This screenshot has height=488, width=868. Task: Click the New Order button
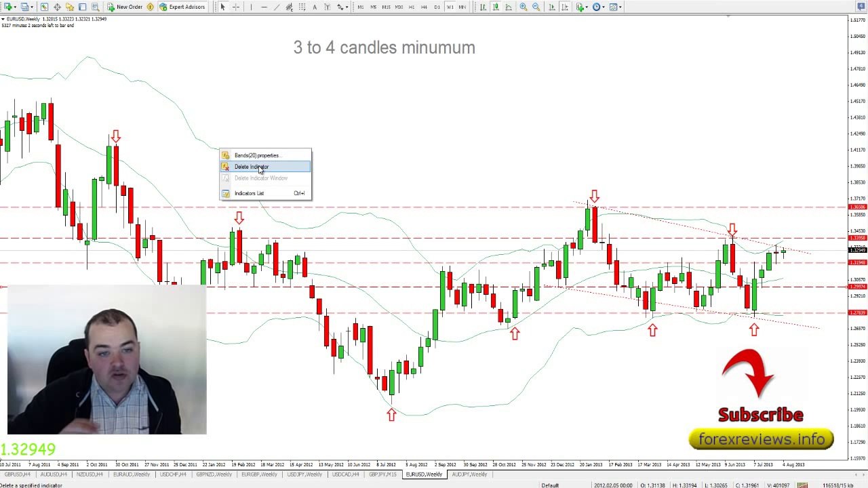point(125,7)
